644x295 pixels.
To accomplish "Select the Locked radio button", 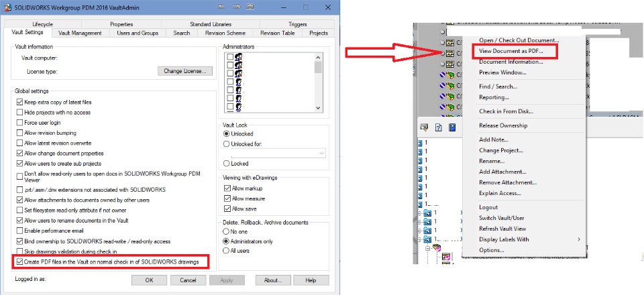I will 226,164.
